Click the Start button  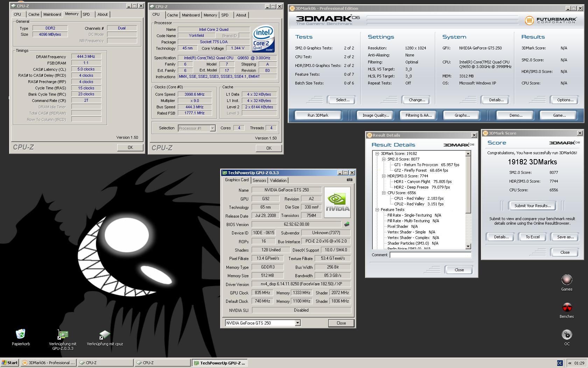pos(10,363)
